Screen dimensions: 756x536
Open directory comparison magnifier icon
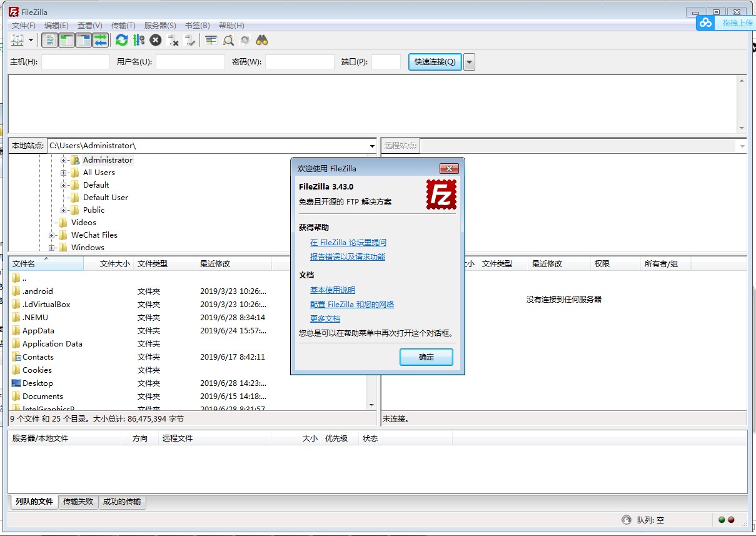coord(228,41)
